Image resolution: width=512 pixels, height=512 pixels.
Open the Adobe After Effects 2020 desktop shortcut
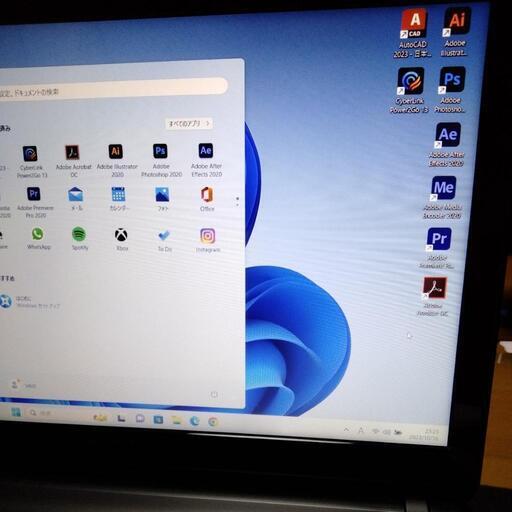point(447,145)
